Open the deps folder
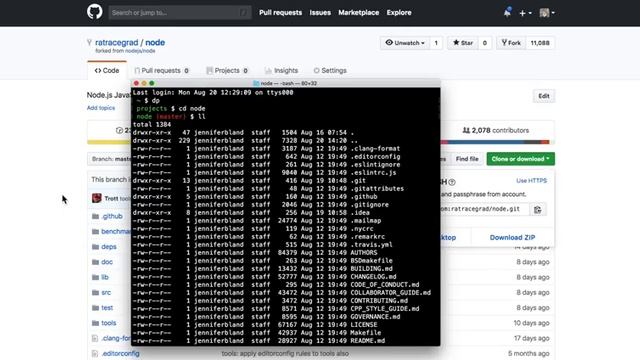Image resolution: width=640 pixels, height=360 pixels. 109,247
